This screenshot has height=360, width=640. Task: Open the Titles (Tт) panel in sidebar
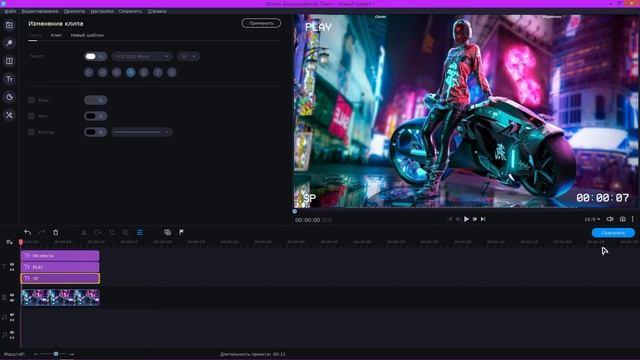point(9,79)
